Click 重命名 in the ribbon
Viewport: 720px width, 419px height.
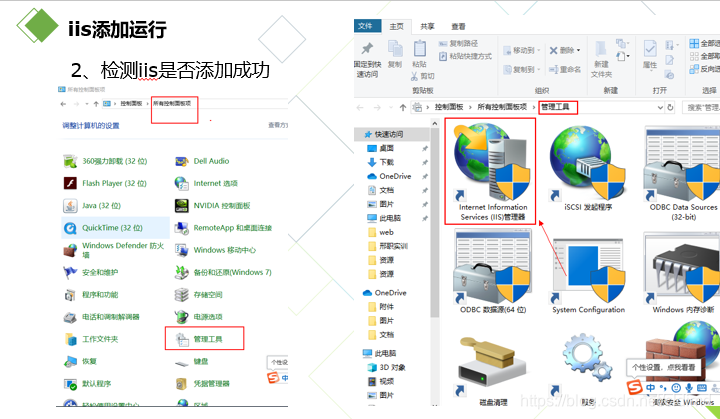click(565, 70)
